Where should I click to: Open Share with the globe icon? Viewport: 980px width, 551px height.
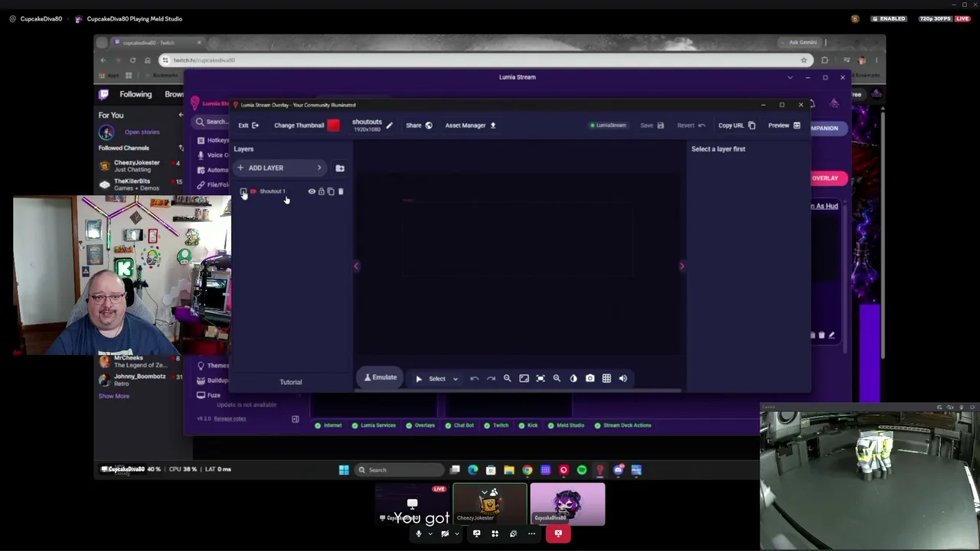tap(429, 126)
